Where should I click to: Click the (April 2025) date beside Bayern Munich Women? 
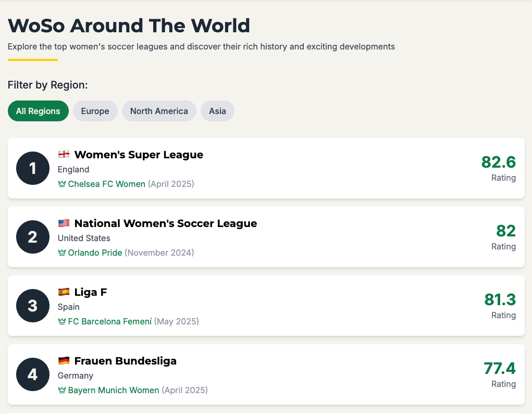click(184, 390)
